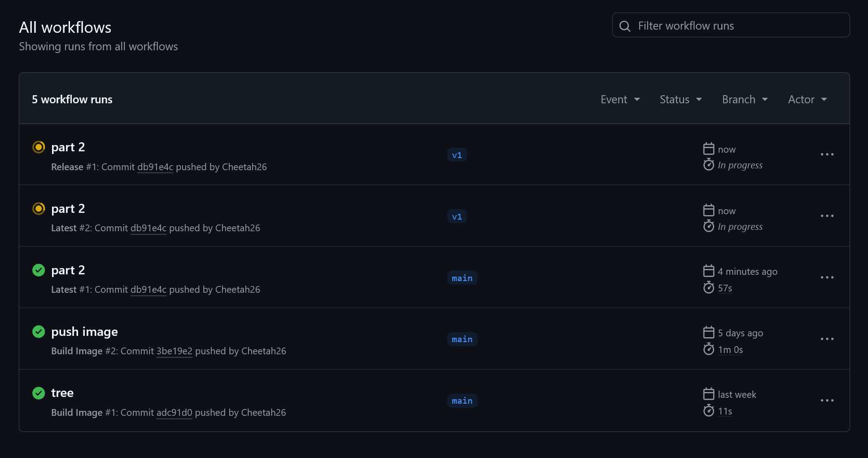Click the success check icon on 'tree' workflow run
868x458 pixels.
[39, 393]
